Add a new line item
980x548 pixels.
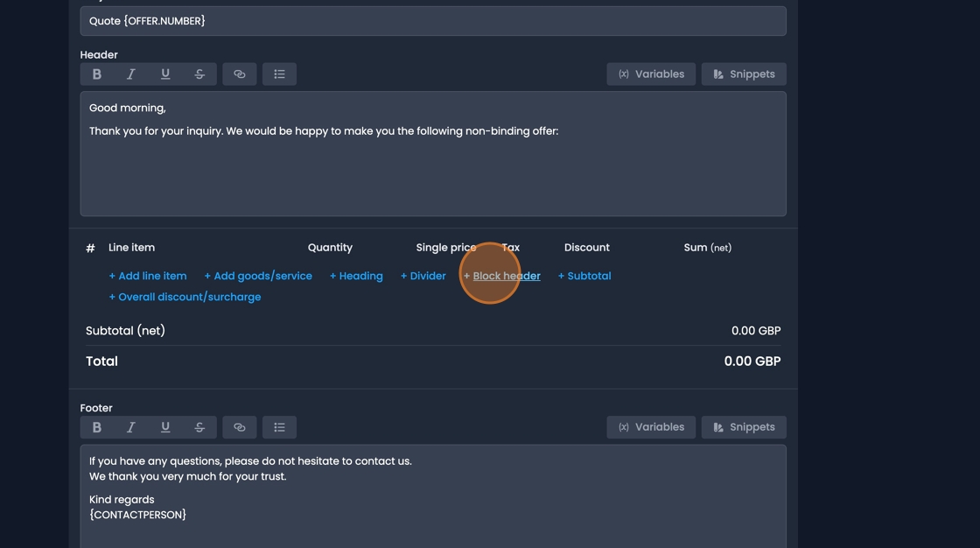[148, 275]
